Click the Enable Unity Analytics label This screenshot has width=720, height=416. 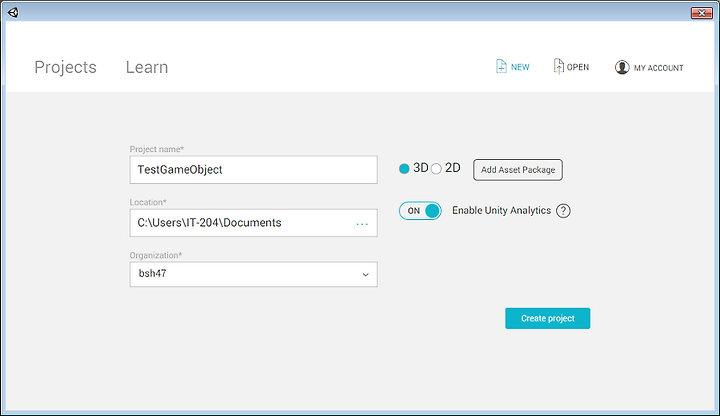501,210
